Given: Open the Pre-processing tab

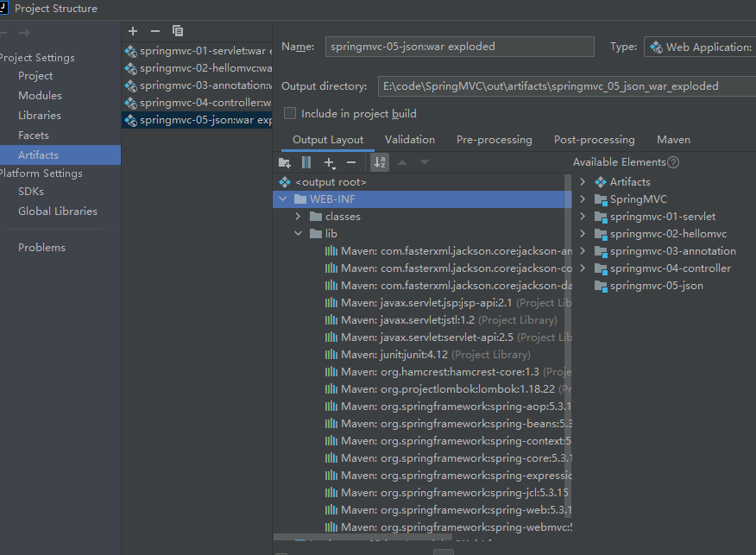Looking at the screenshot, I should 495,140.
